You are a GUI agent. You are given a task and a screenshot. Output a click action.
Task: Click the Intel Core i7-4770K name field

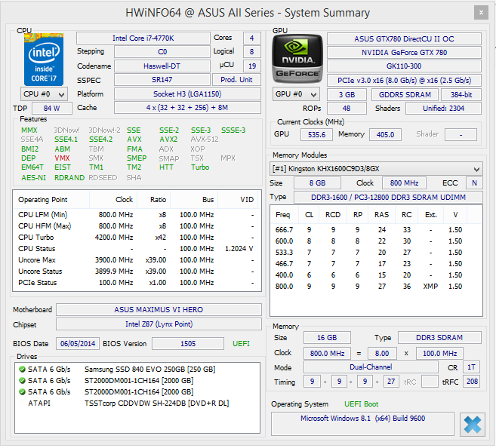pyautogui.click(x=143, y=38)
